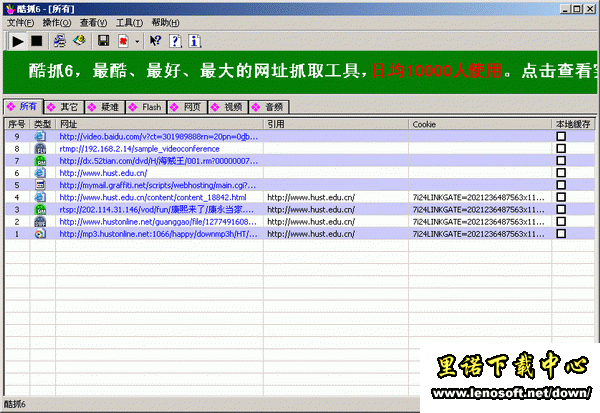Select the content_18842.html URL entry
The image size is (600, 413).
[153, 198]
